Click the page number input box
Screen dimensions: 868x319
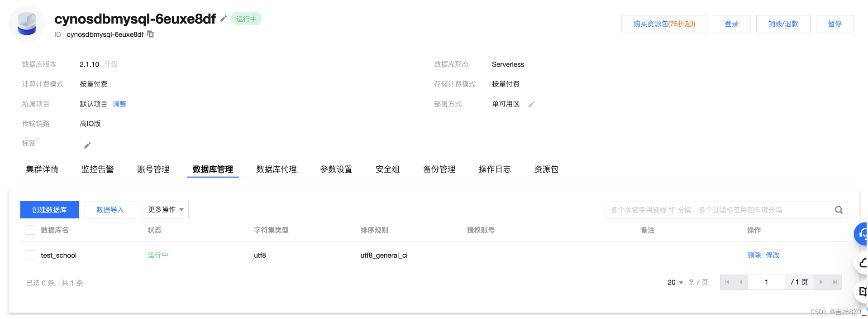(x=766, y=282)
